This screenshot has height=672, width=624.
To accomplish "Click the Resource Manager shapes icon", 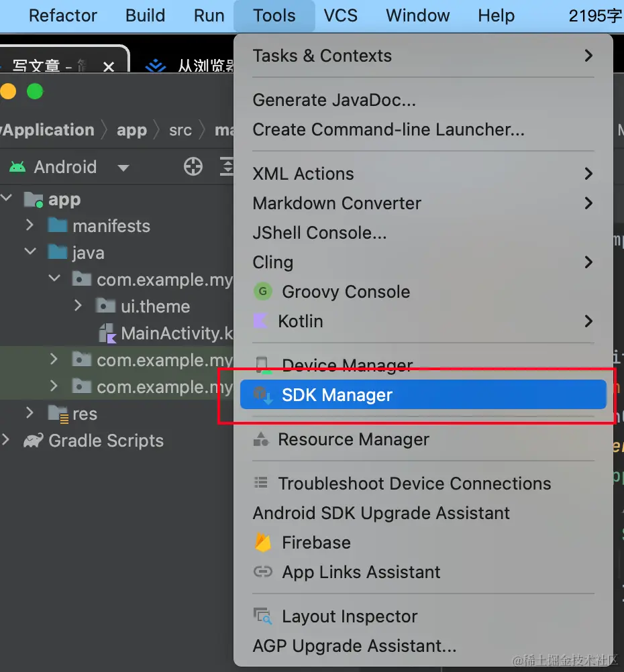I will pyautogui.click(x=261, y=439).
